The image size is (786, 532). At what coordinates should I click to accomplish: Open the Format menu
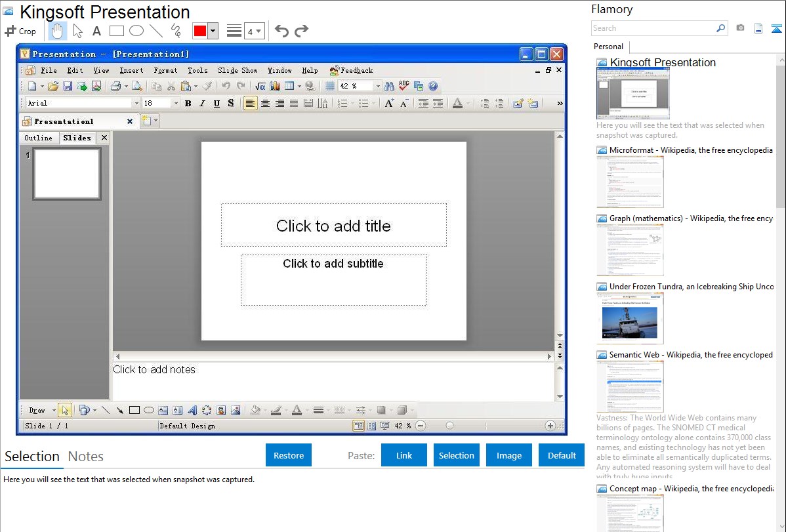click(x=165, y=71)
